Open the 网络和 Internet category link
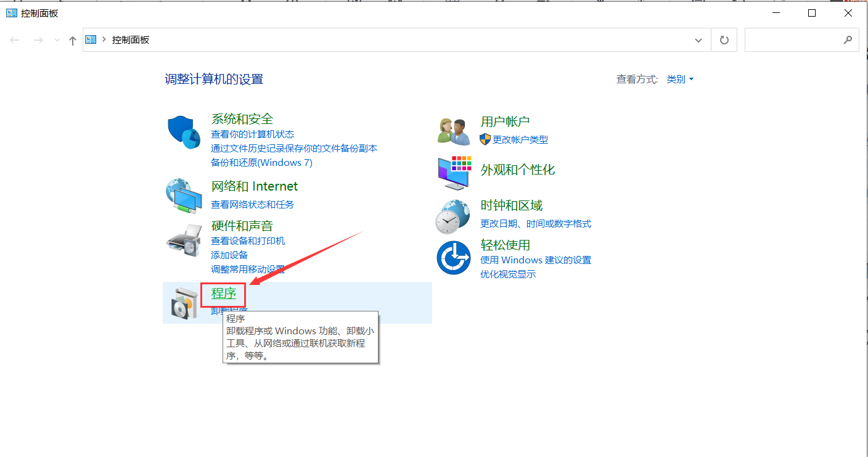The width and height of the screenshot is (868, 457). (255, 186)
